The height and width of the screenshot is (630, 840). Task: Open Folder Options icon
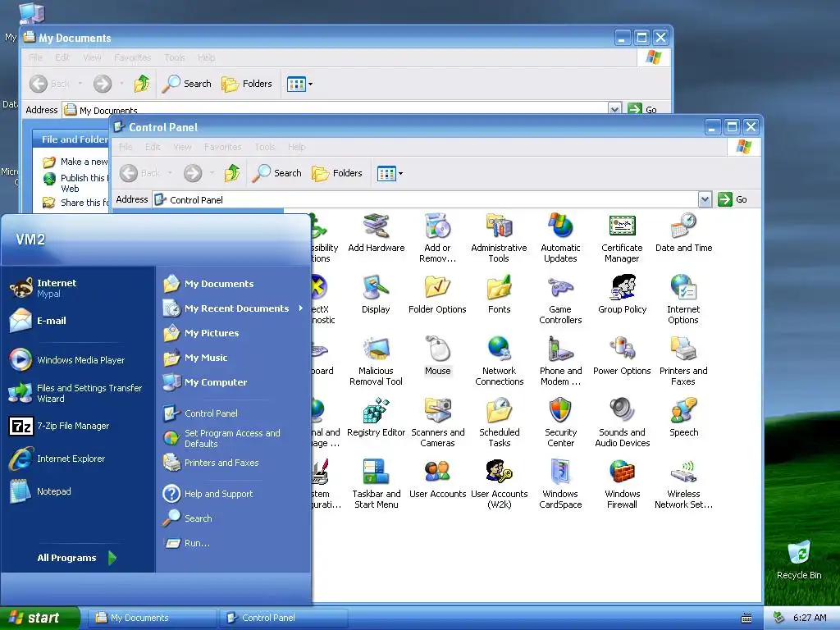[x=437, y=294]
